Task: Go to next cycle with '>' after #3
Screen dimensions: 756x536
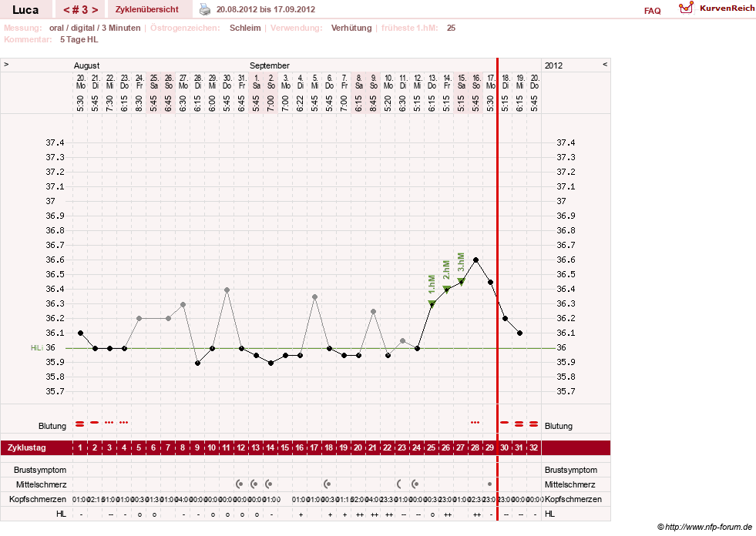Action: (95, 10)
